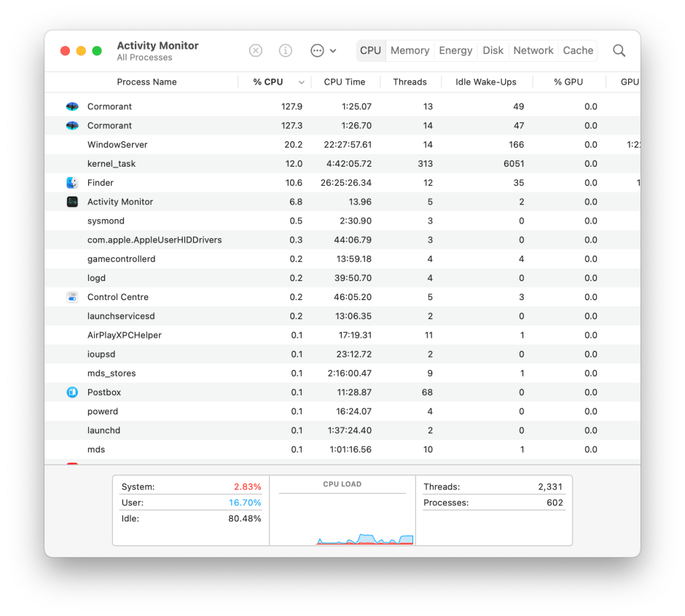Click the Activity Monitor process icon
The image size is (685, 616).
(72, 202)
